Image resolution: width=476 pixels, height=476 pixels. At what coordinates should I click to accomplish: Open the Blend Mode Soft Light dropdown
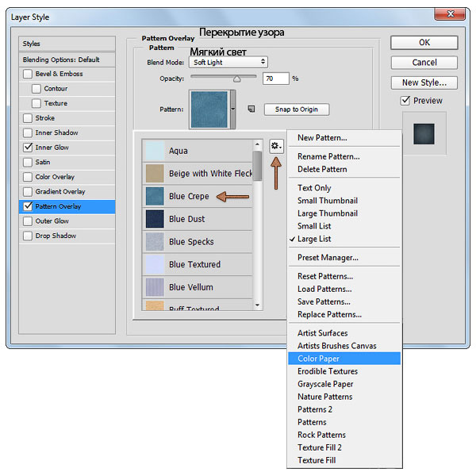click(228, 62)
